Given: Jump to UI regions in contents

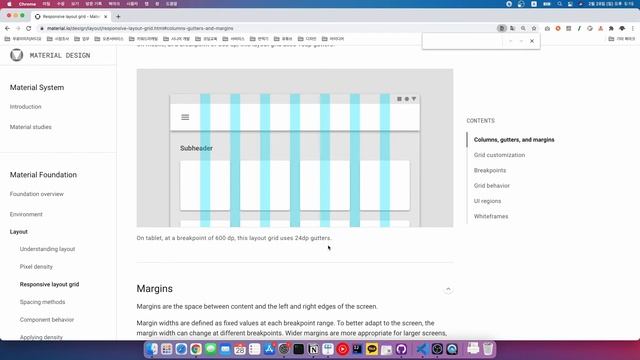Looking at the screenshot, I should [487, 201].
